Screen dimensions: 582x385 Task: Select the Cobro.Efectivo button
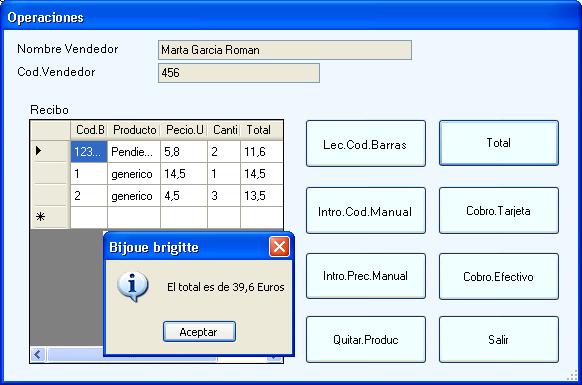point(498,276)
